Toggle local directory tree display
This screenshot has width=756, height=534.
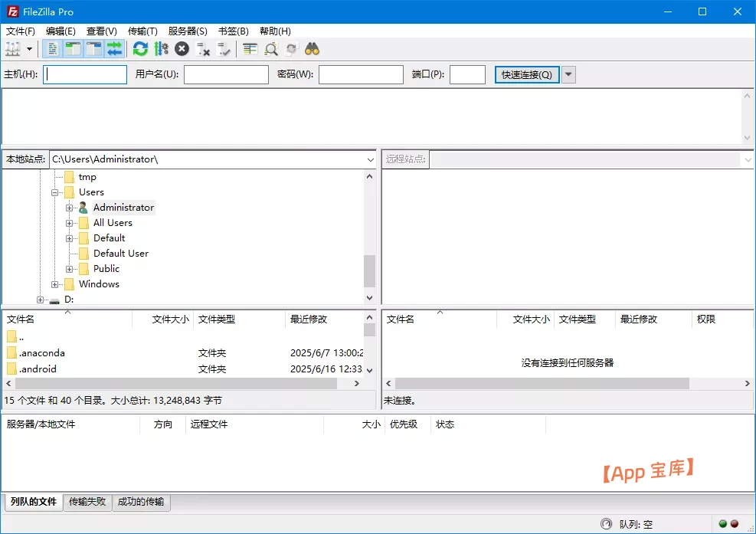73,49
